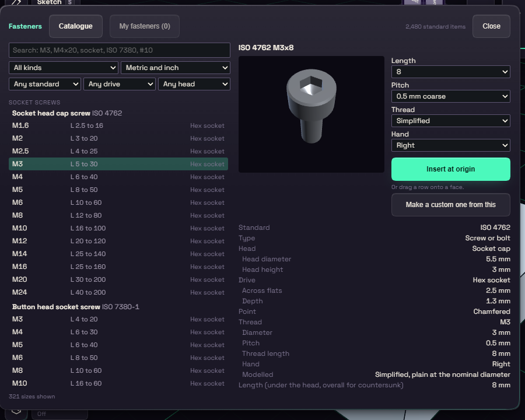The image size is (525, 420).
Task: Open the My fasteners (0) tab
Action: (145, 26)
